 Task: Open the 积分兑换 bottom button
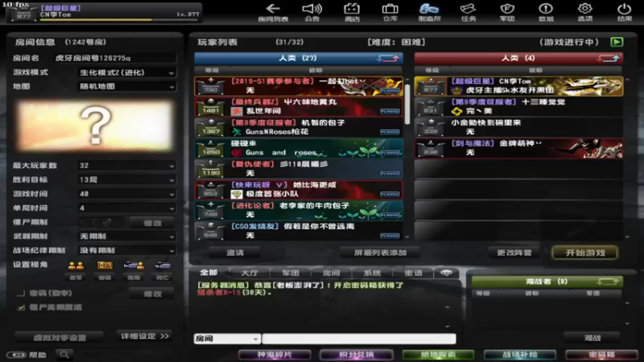click(356, 355)
